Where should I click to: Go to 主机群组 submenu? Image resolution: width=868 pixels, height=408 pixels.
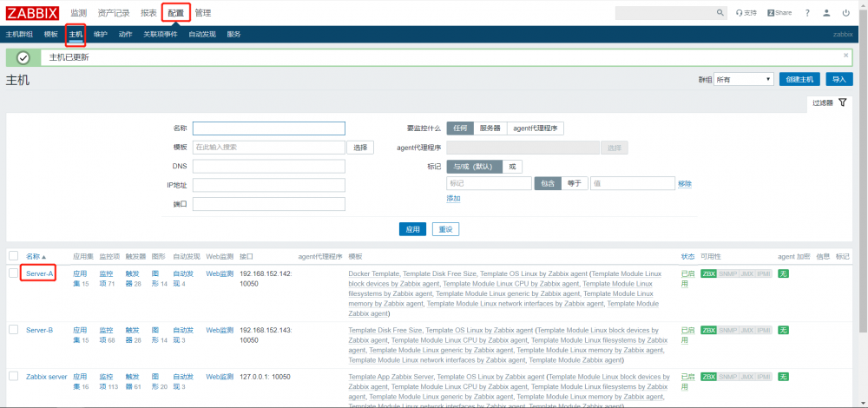[x=19, y=35]
